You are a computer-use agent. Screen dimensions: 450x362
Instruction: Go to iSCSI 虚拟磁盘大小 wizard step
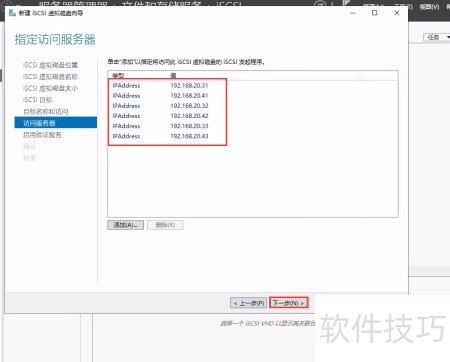coord(50,88)
